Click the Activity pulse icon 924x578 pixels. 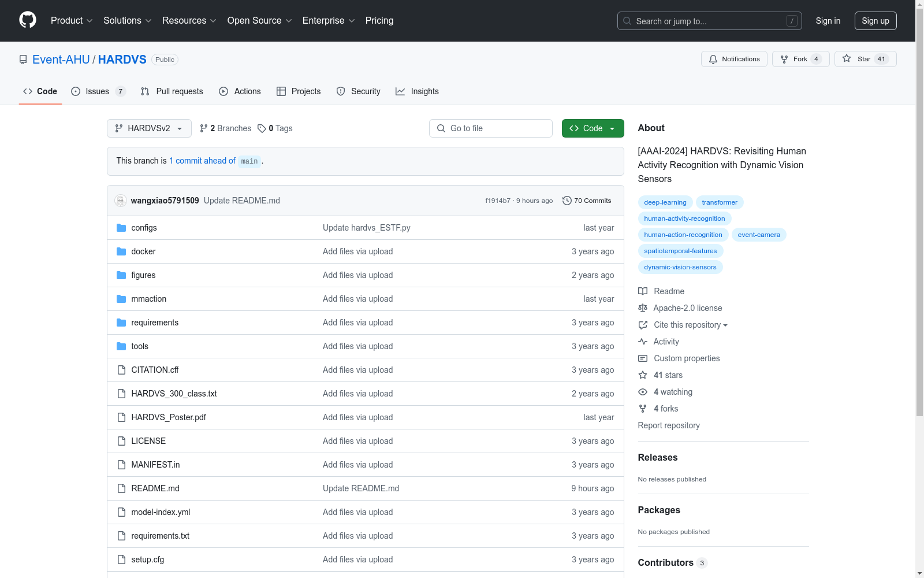tap(643, 342)
